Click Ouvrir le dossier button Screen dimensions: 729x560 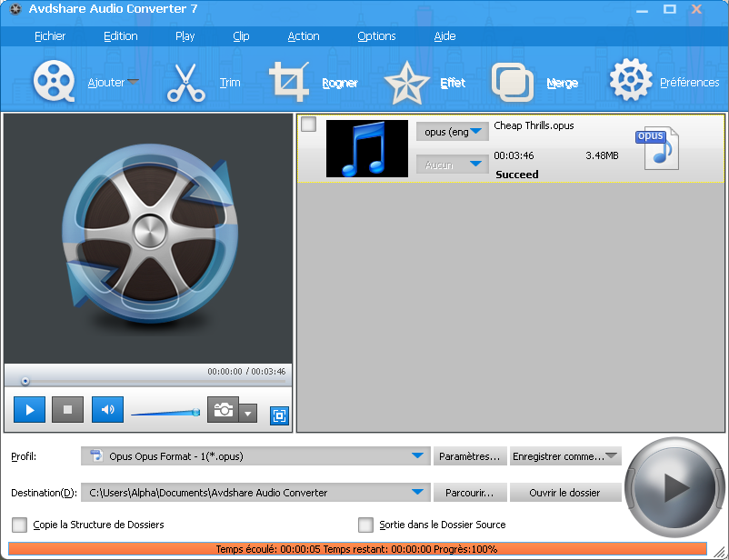565,493
